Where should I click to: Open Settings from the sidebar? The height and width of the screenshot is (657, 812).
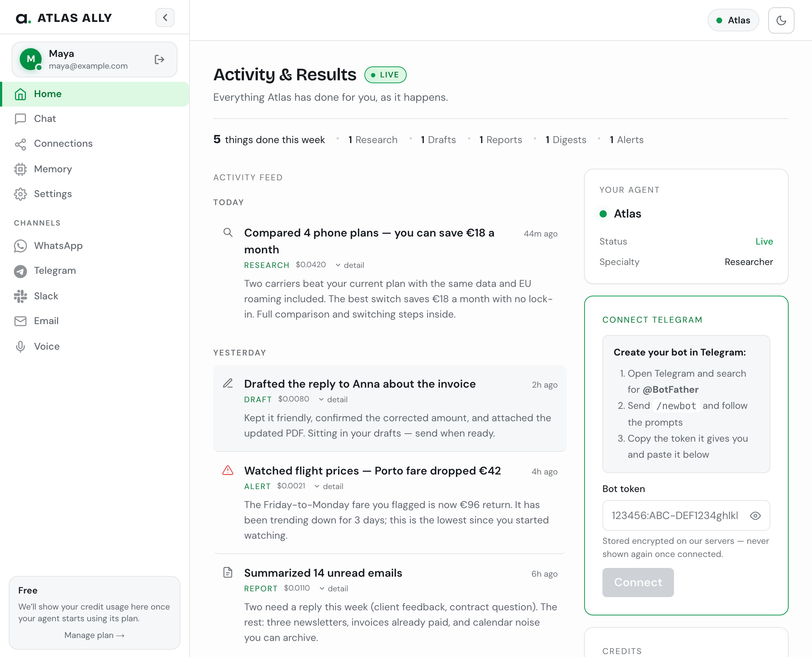pyautogui.click(x=95, y=194)
